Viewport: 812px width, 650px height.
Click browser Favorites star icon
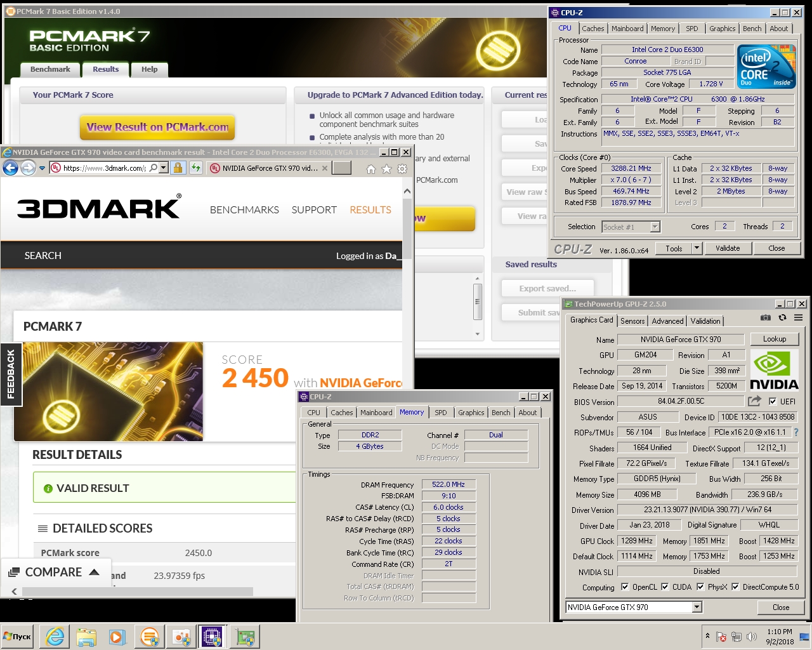[x=386, y=169]
